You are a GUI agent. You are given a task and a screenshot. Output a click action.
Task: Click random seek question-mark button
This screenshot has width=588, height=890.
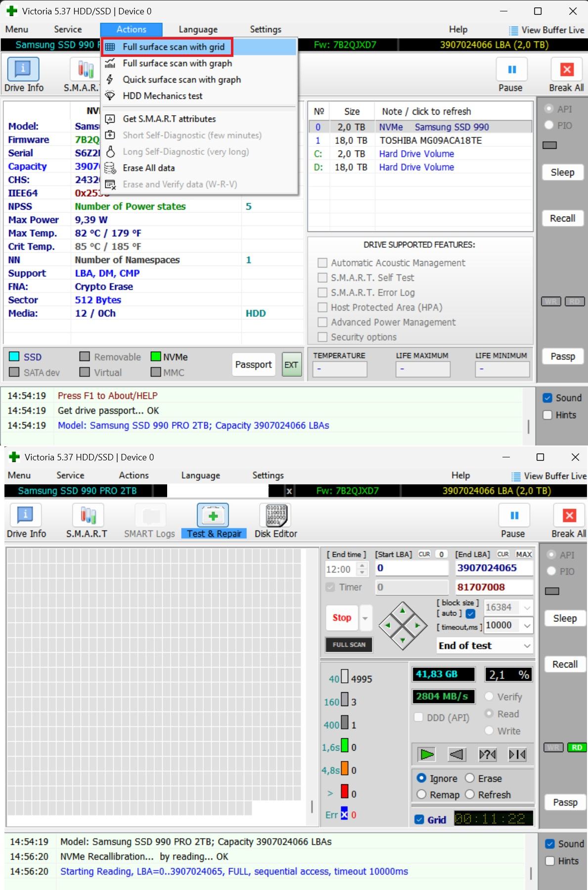tap(488, 754)
